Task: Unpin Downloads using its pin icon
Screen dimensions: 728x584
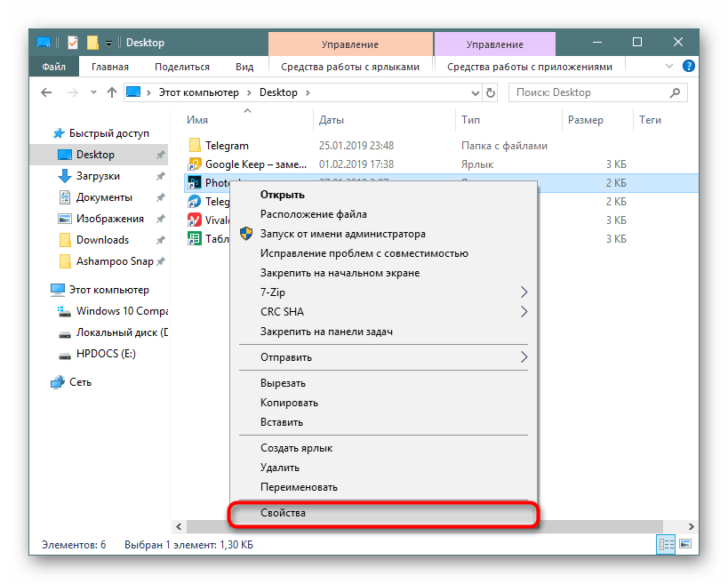Action: pos(160,240)
